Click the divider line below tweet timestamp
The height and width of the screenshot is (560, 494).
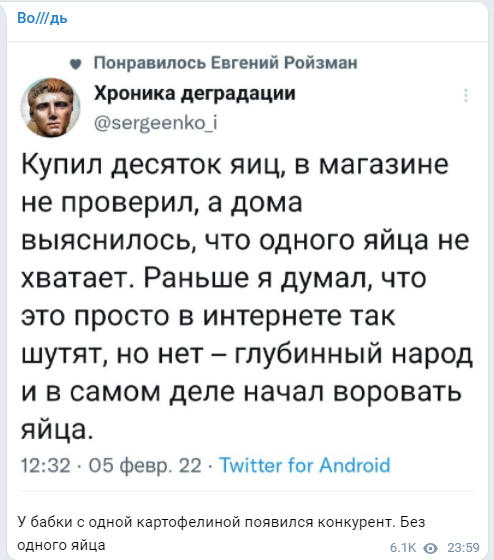(x=247, y=491)
